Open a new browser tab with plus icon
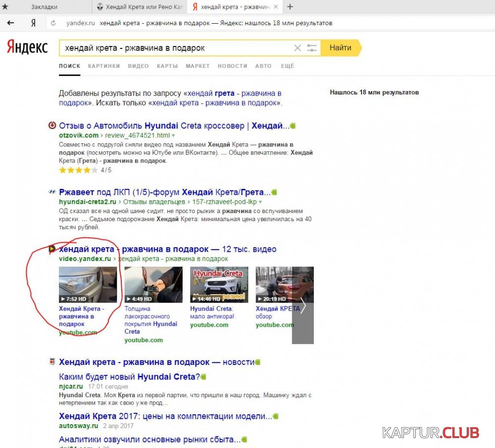The height and width of the screenshot is (448, 495). pyautogui.click(x=290, y=6)
